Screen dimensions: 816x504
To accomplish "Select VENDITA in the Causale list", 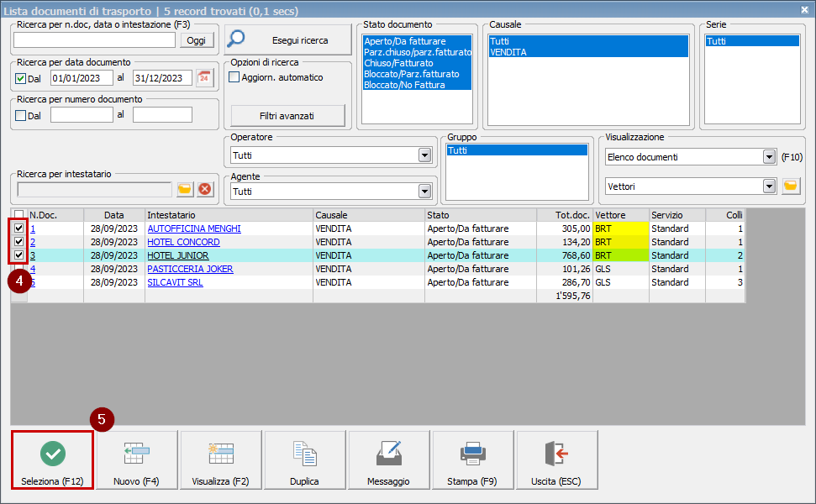I will (588, 52).
